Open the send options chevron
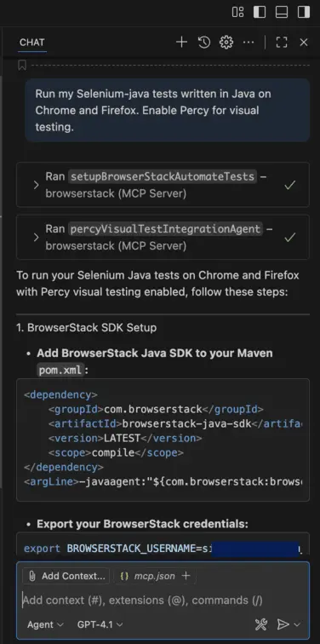Screen dimensions: 320x644 pyautogui.click(x=297, y=624)
